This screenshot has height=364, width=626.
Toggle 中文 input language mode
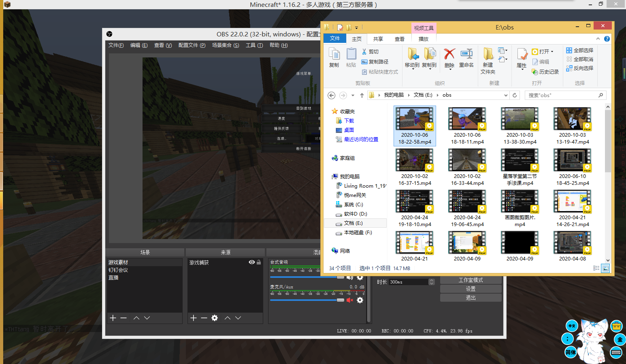571,326
